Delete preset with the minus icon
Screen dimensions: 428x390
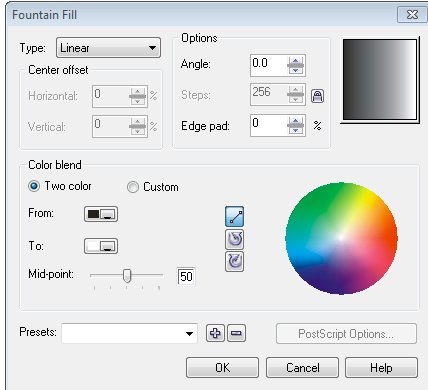pos(236,333)
